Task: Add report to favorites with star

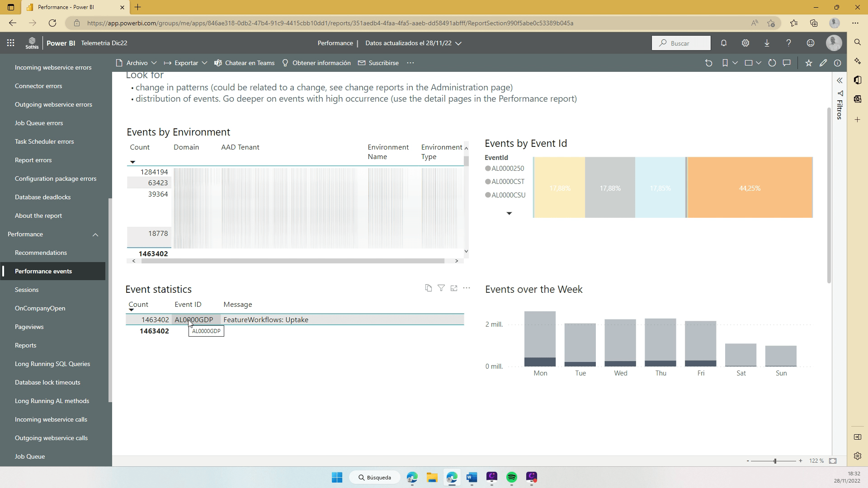Action: tap(808, 63)
